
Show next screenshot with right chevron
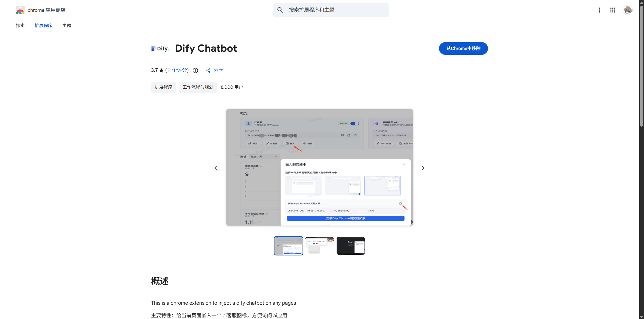tap(423, 168)
